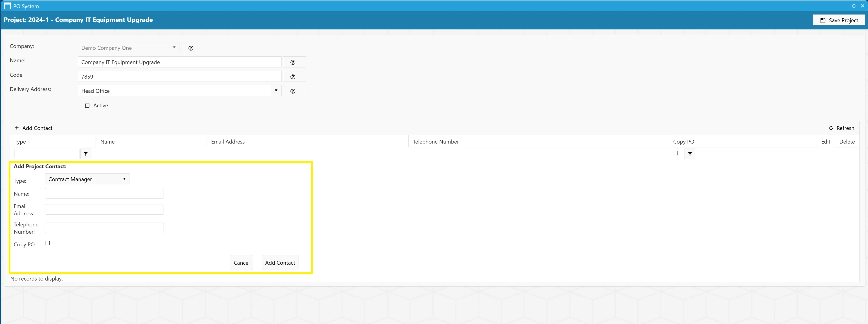The image size is (868, 324).
Task: Click the project title header text
Action: click(78, 20)
